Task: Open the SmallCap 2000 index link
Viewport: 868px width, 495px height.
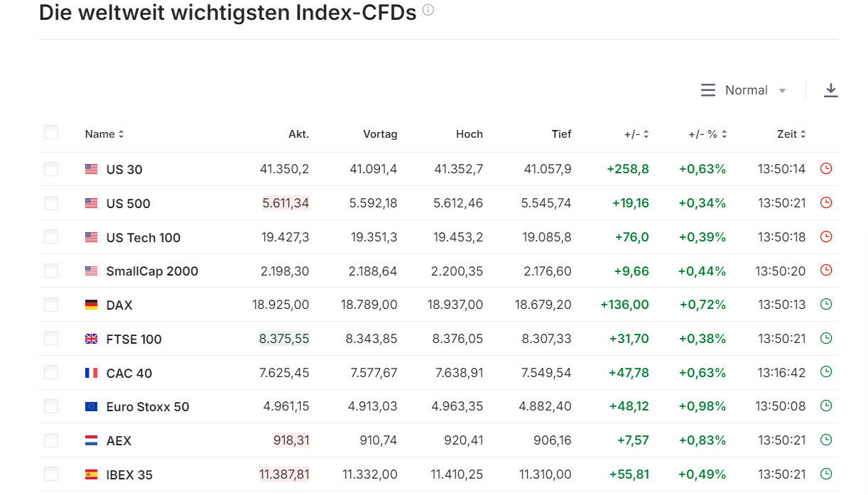Action: coord(152,271)
